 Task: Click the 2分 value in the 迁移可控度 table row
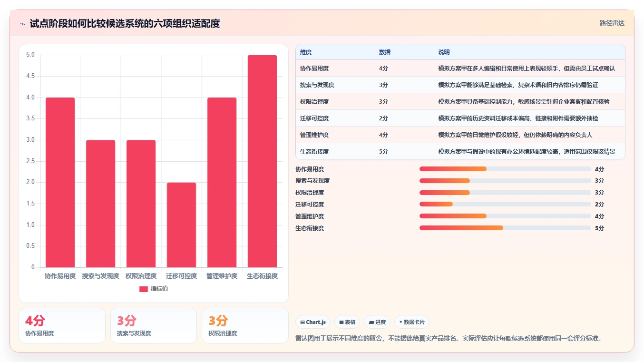[x=383, y=118]
